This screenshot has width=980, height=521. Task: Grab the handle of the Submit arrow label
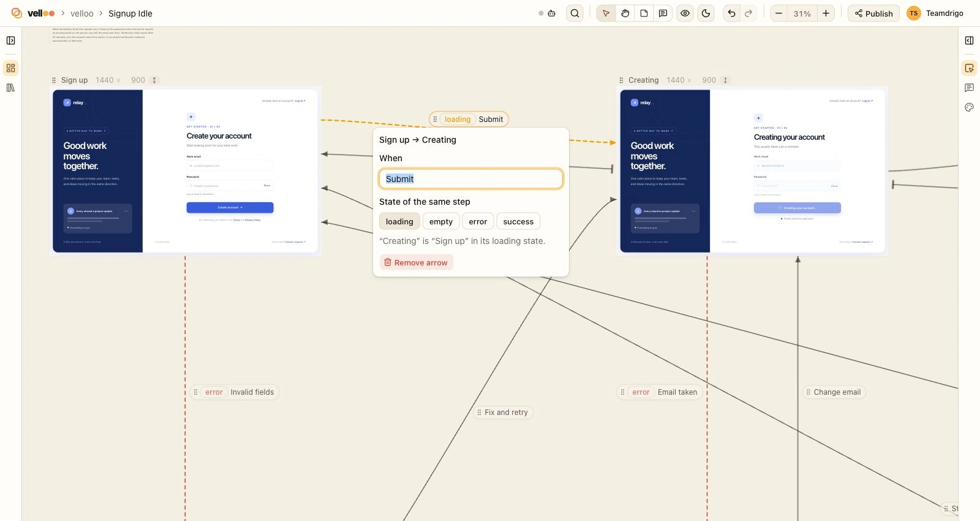click(435, 120)
